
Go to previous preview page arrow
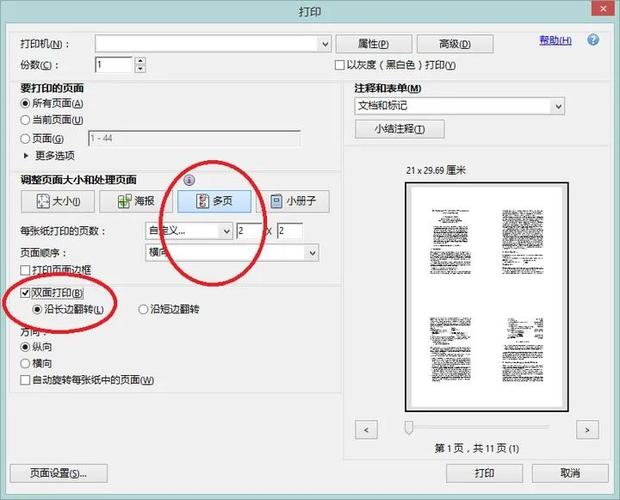pos(366,430)
